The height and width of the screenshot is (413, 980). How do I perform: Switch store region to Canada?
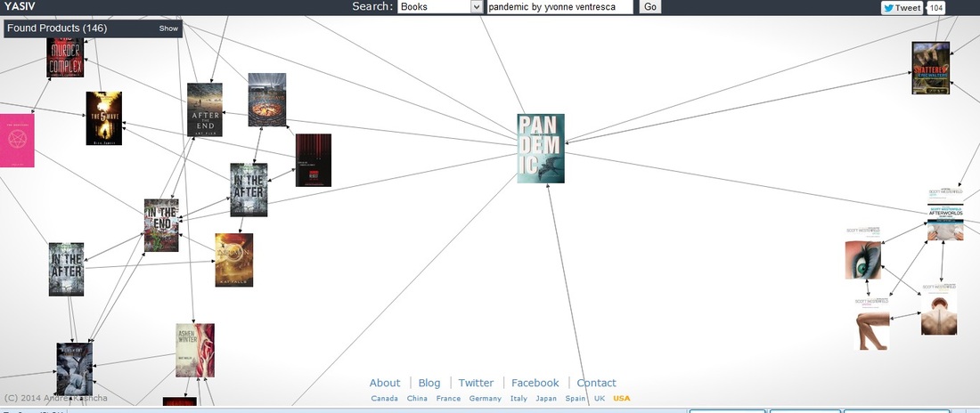384,399
